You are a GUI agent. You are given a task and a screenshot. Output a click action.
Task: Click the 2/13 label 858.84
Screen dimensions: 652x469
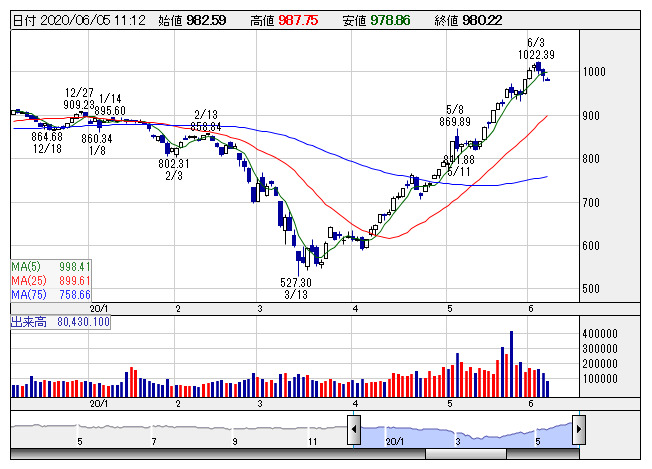206,126
